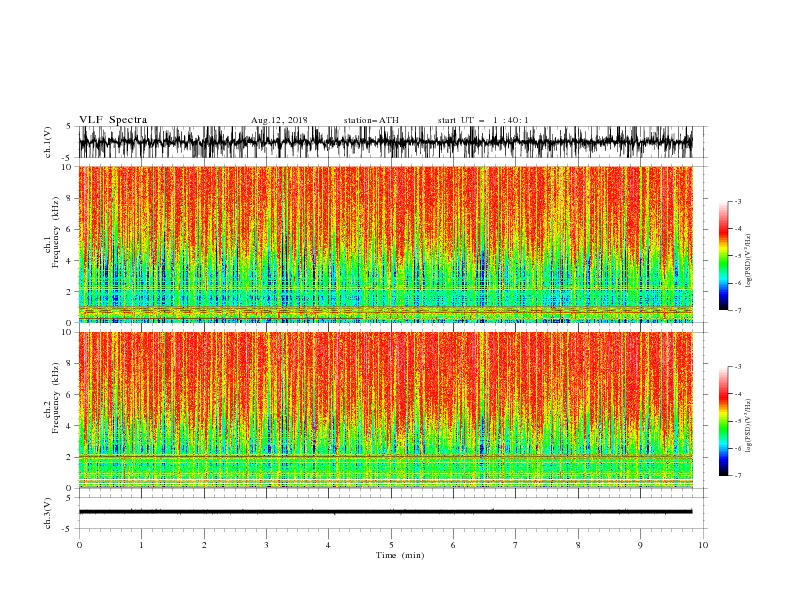Image resolution: width=792 pixels, height=612 pixels.
Task: Click the upper colorbar log(PSD) label
Action: (749, 261)
